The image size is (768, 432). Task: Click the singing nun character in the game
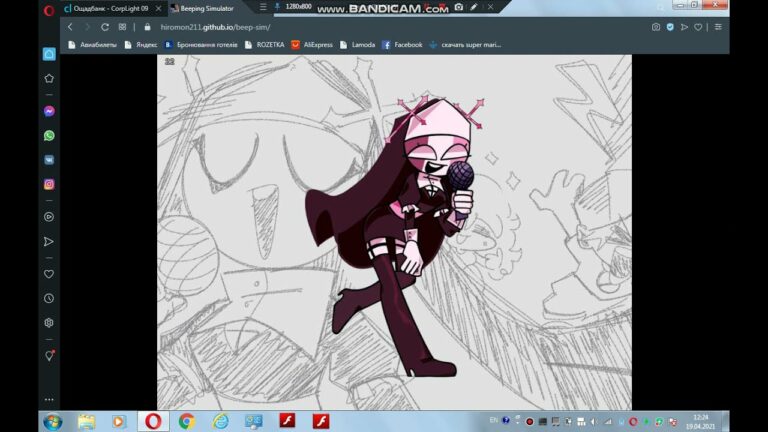(397, 235)
